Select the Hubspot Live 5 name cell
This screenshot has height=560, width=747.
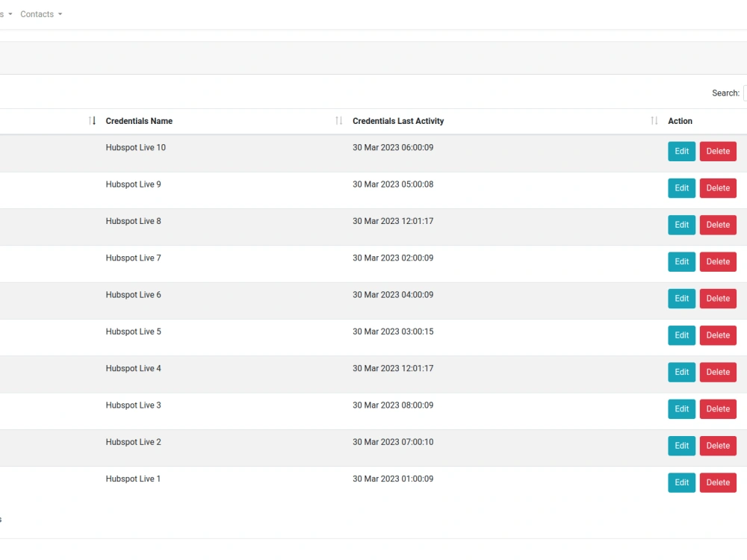(x=134, y=332)
